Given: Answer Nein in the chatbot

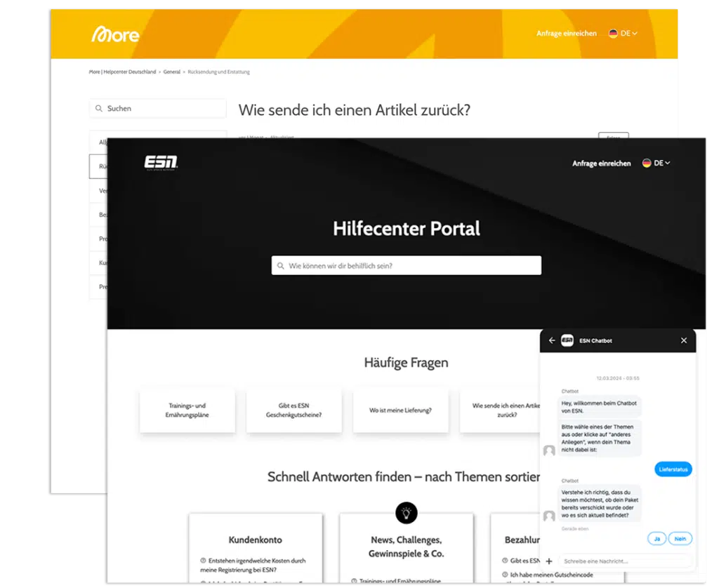Looking at the screenshot, I should [680, 539].
